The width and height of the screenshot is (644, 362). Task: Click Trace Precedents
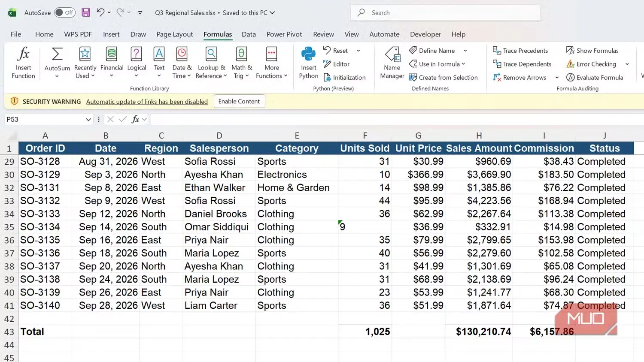520,51
